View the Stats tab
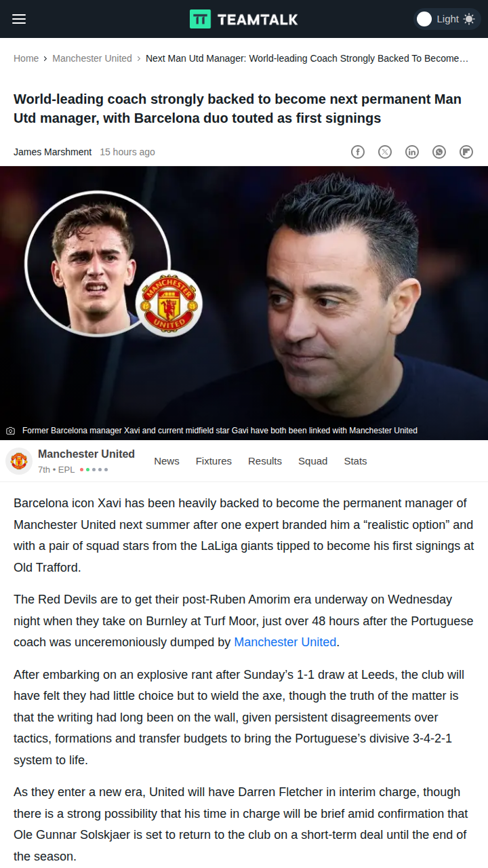The height and width of the screenshot is (868, 488). coord(355,461)
